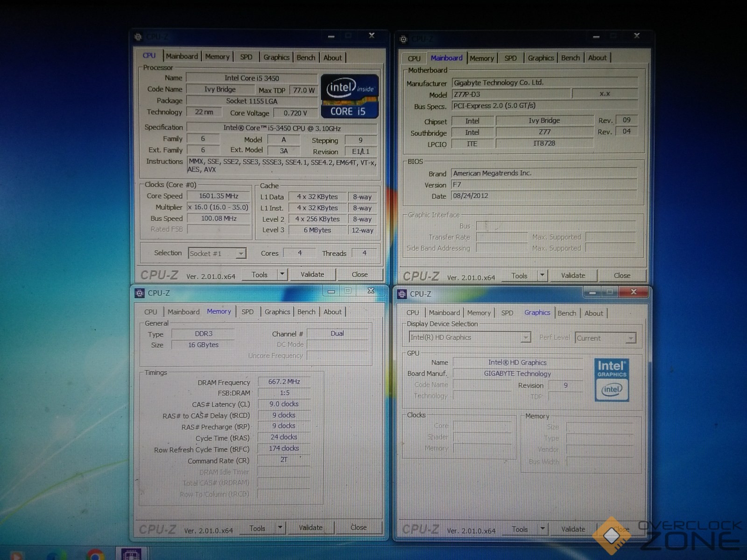Click Tools button in Memory window
The height and width of the screenshot is (560, 747).
tap(257, 528)
